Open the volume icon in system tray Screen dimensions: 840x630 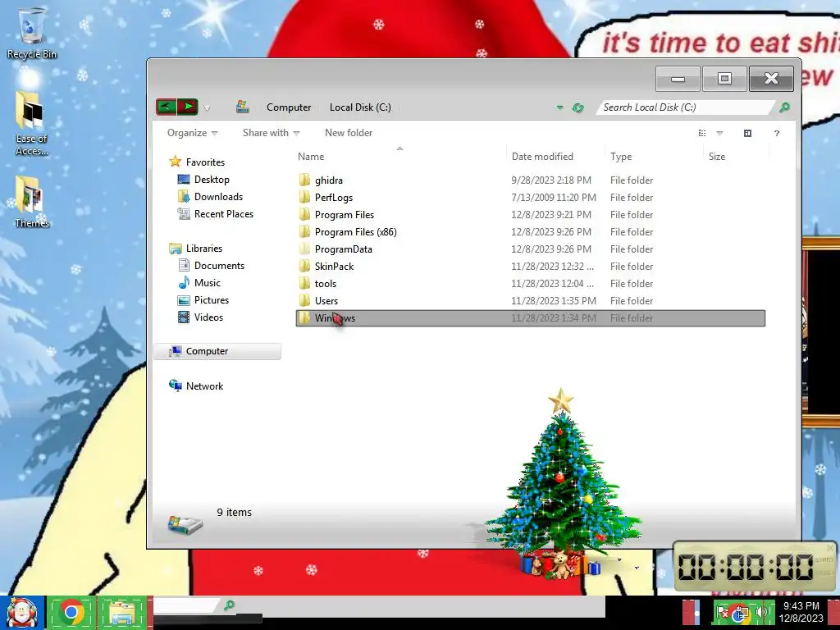pos(760,612)
